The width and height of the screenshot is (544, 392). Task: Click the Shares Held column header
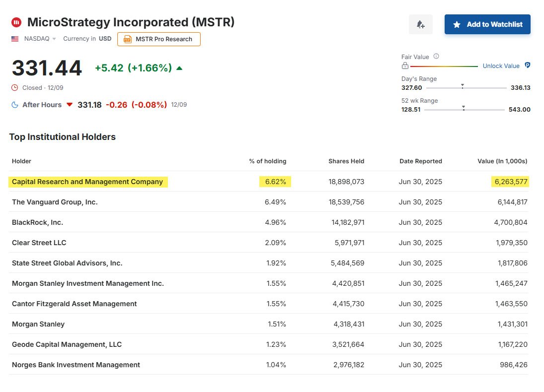pos(346,161)
